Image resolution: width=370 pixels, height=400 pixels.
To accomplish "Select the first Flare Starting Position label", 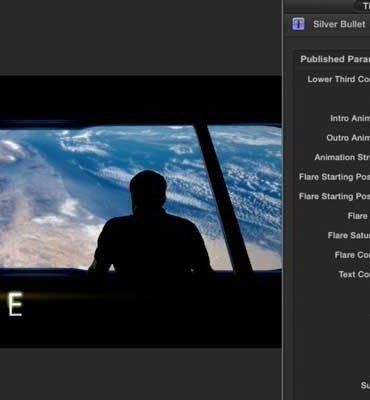I will 334,177.
